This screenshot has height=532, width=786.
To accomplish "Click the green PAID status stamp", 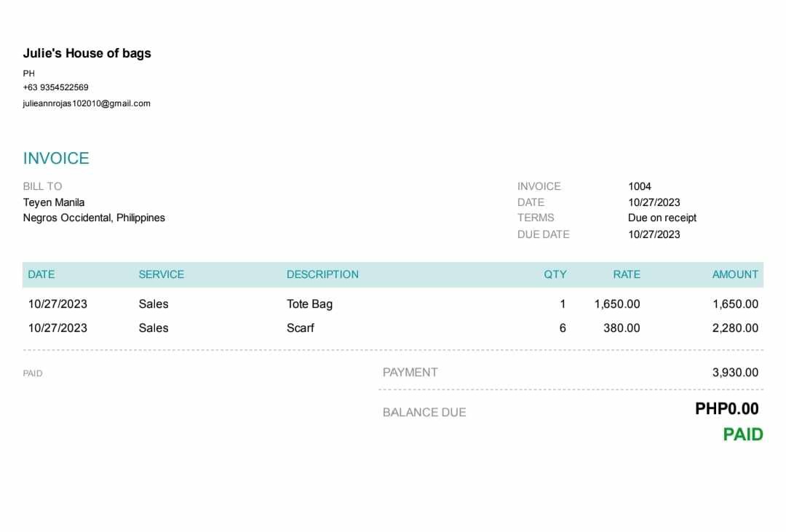I will coord(742,434).
